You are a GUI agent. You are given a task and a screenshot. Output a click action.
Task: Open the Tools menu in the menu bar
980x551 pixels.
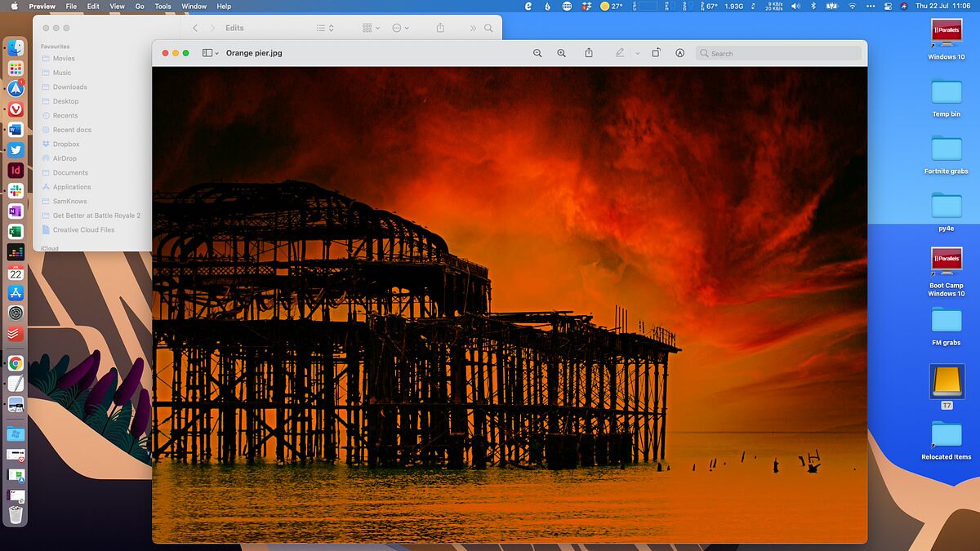pos(163,6)
